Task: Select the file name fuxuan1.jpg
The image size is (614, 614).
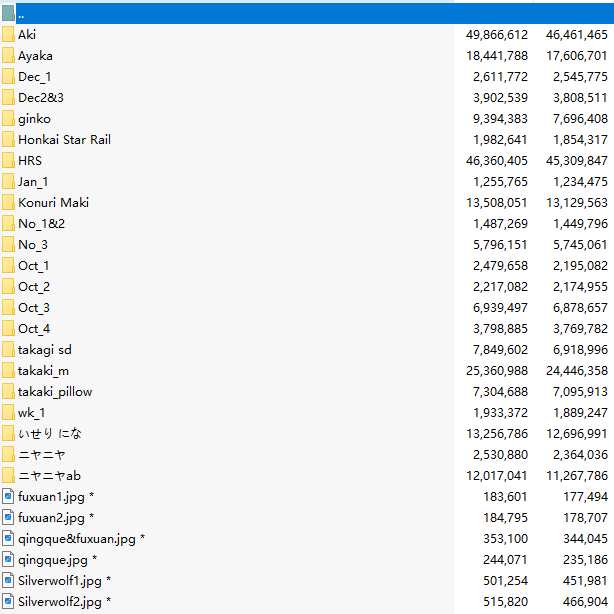Action: click(51, 497)
